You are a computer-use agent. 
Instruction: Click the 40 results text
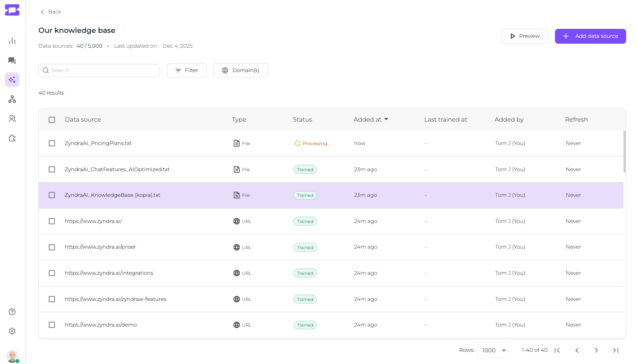(51, 93)
